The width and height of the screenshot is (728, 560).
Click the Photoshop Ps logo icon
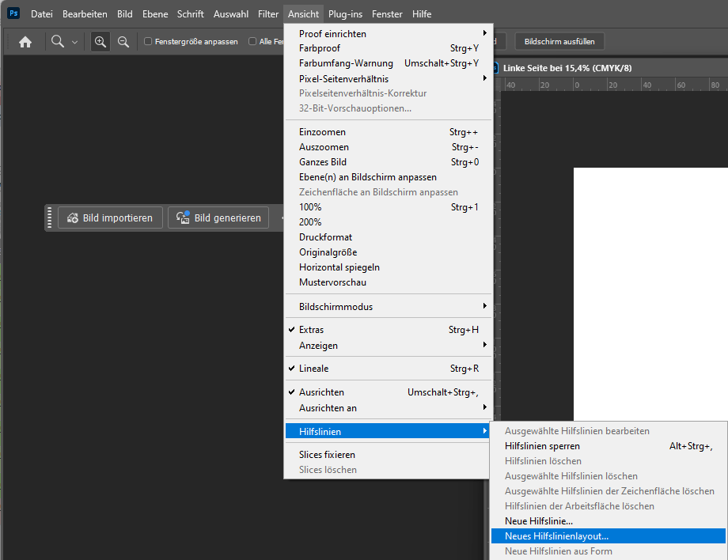tap(13, 13)
